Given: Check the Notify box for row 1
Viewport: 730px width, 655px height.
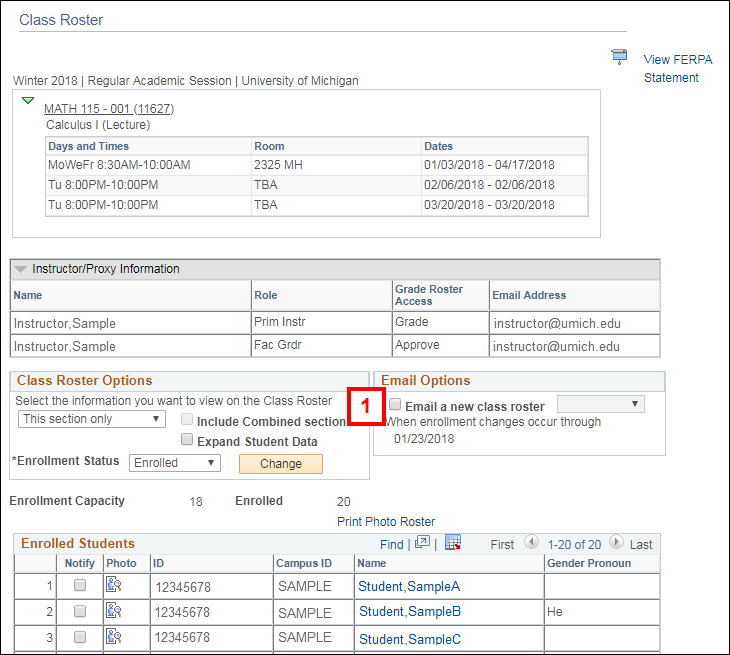Looking at the screenshot, I should [80, 586].
